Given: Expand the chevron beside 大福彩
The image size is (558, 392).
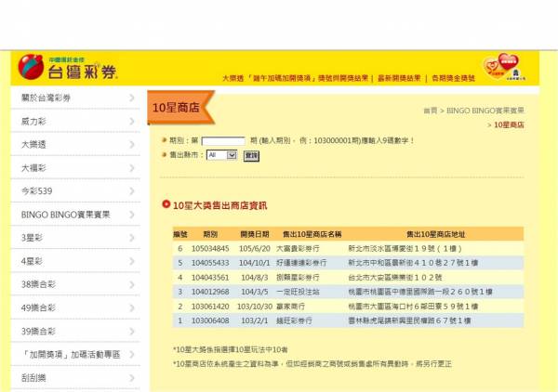Looking at the screenshot, I should click(132, 168).
